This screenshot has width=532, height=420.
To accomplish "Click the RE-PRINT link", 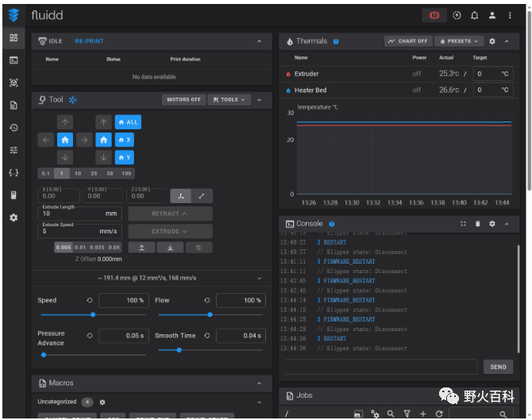I will click(89, 41).
